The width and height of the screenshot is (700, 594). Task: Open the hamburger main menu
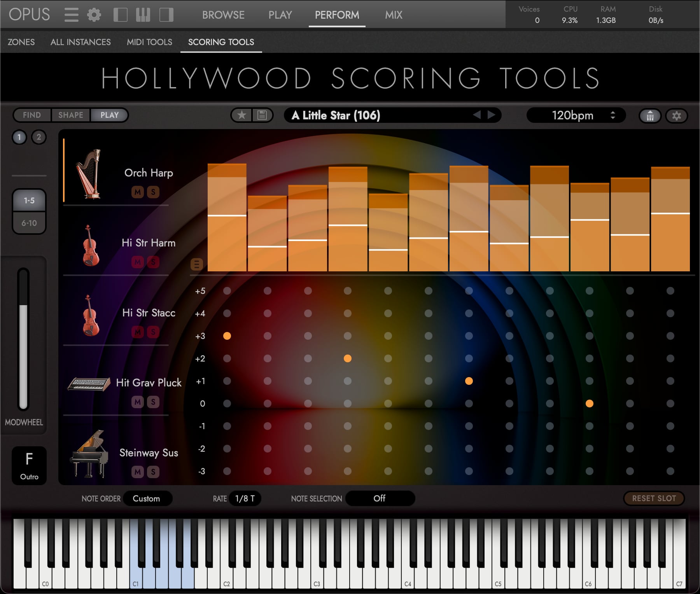tap(71, 15)
